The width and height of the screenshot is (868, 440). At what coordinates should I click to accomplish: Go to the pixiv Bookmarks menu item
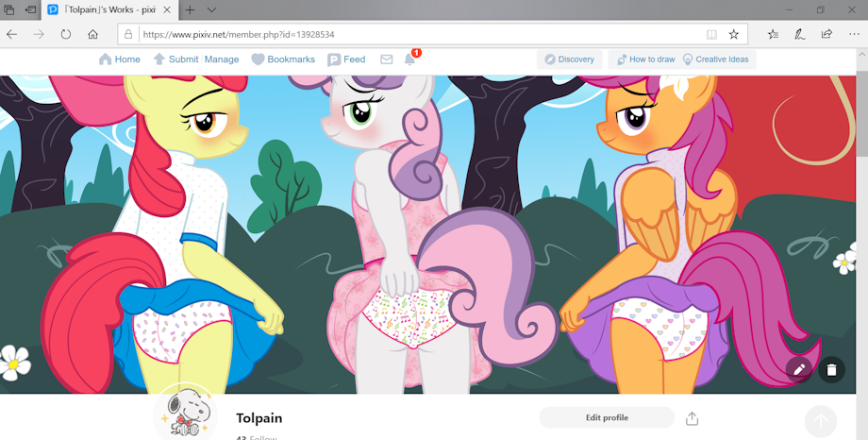283,59
